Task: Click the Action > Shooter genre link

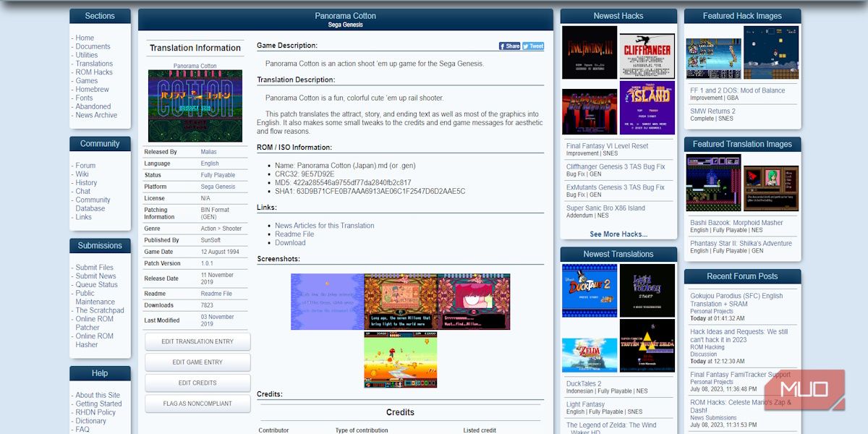Action: pyautogui.click(x=221, y=229)
